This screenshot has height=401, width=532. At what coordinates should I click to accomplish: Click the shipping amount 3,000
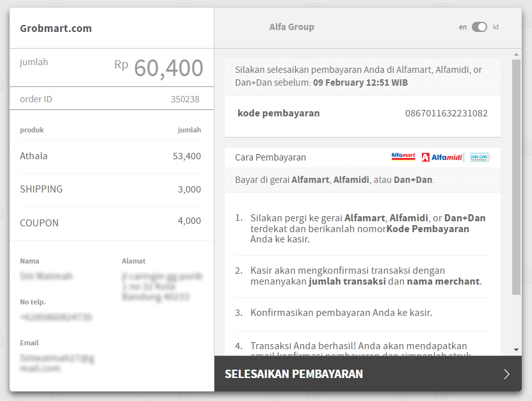[189, 189]
